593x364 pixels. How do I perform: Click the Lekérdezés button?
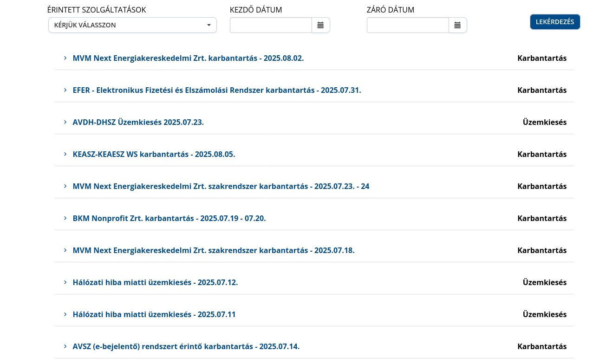click(x=555, y=22)
